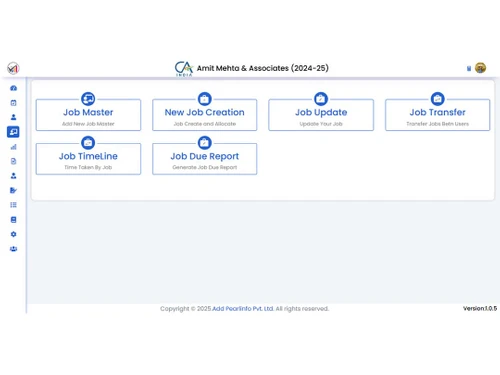This screenshot has height=375, width=500.
Task: Open the book ledger sidebar icon
Action: click(13, 220)
